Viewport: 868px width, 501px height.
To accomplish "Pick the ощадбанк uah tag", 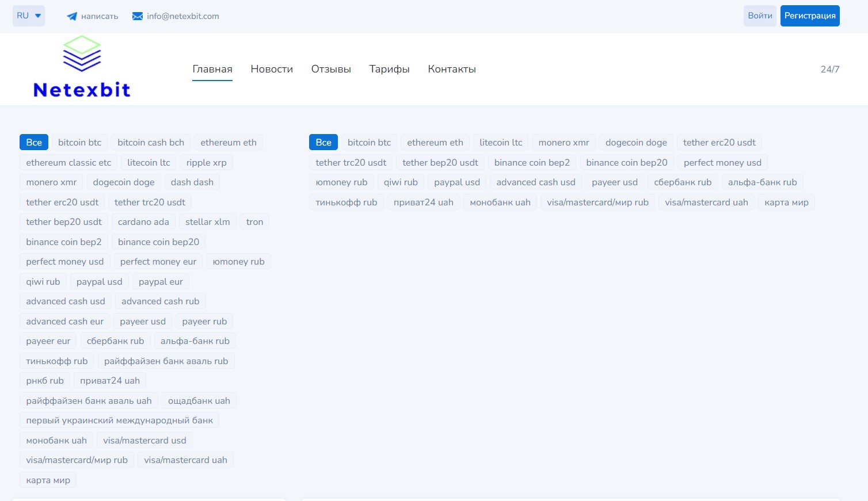I will 199,401.
